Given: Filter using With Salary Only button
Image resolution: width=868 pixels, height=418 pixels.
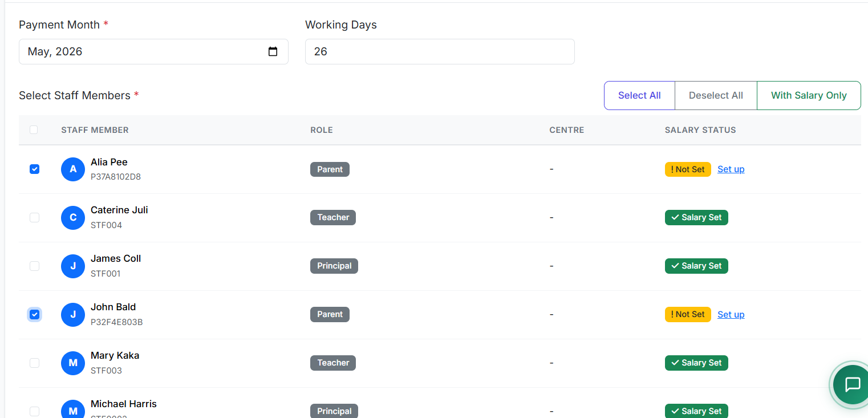Looking at the screenshot, I should click(x=809, y=95).
